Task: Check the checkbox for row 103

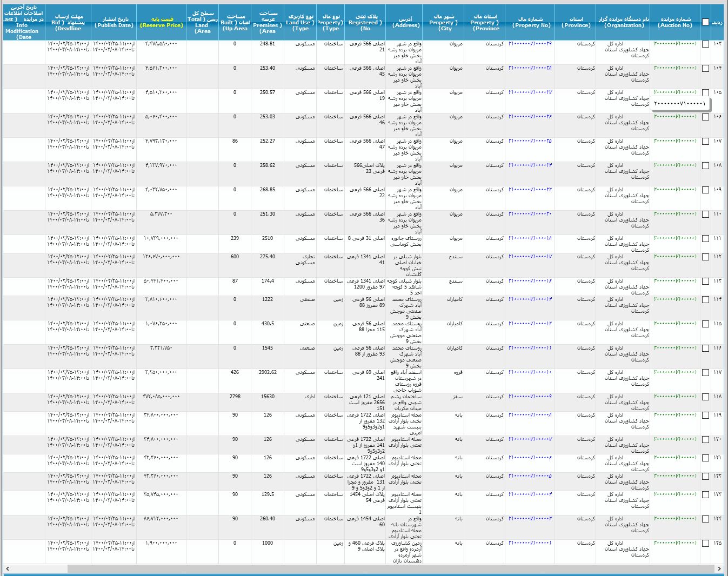Action: pos(705,44)
